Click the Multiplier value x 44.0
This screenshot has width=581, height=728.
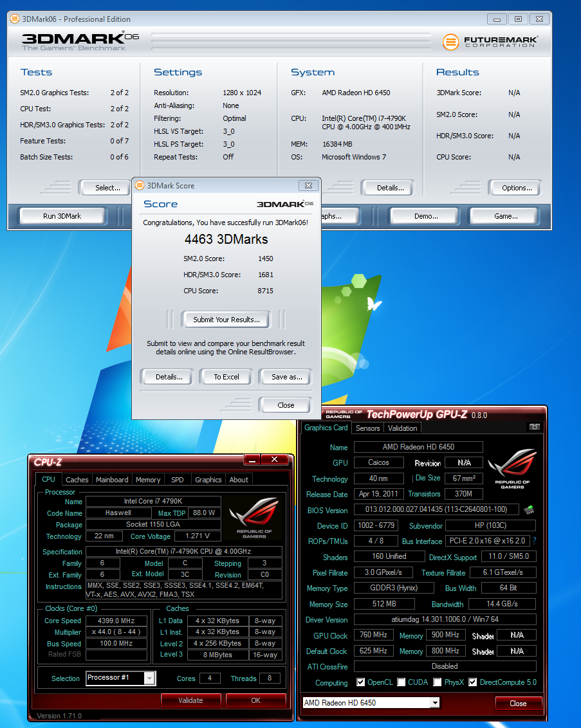tap(116, 632)
